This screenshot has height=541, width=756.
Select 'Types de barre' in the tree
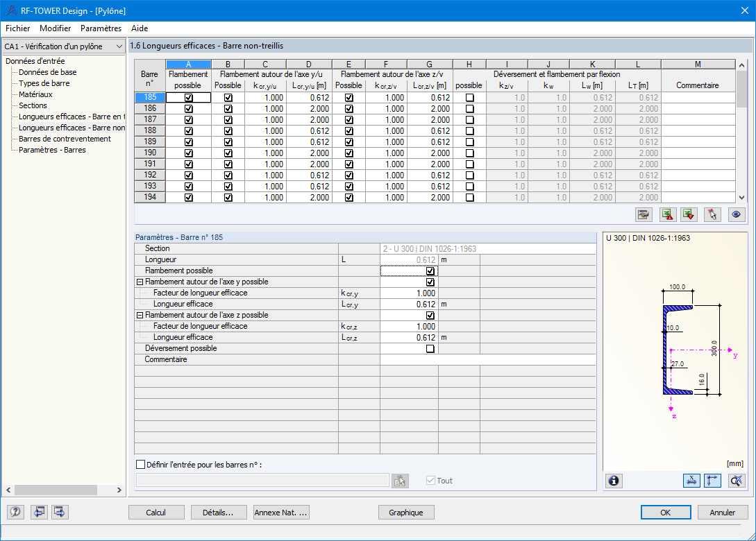pos(44,83)
